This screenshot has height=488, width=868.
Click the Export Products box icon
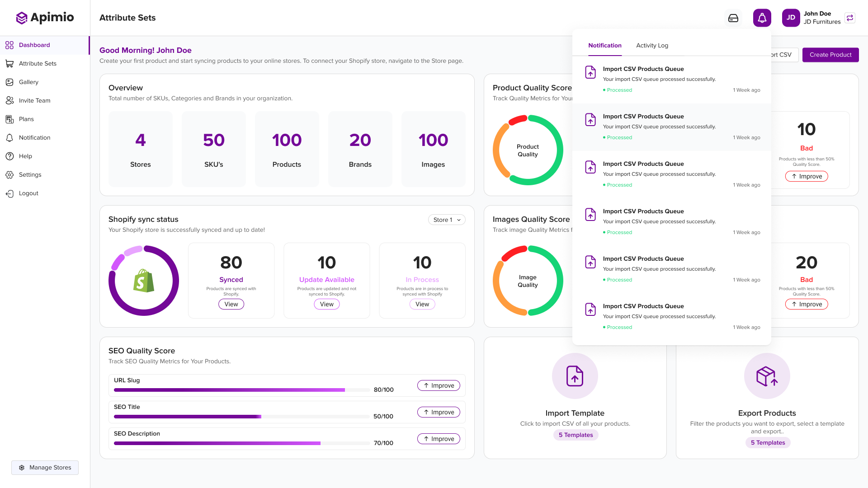tap(767, 376)
